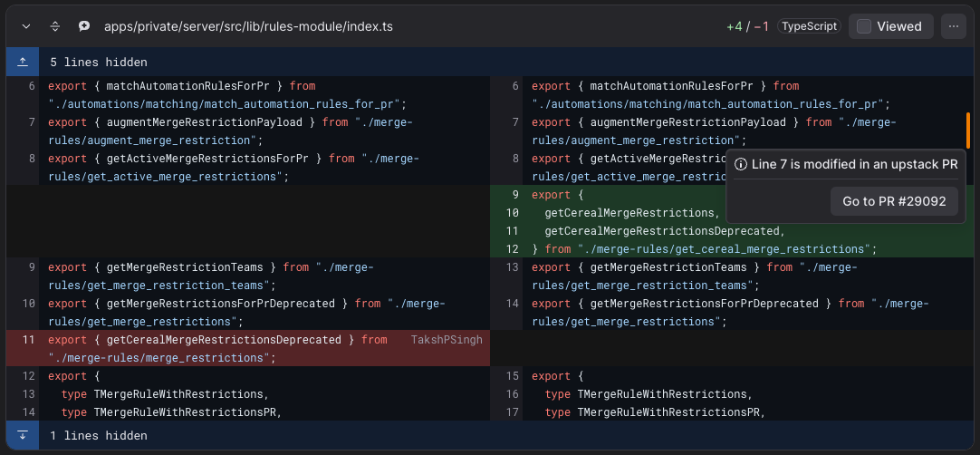Open the three-dot more options menu
This screenshot has height=455, width=980.
click(953, 26)
